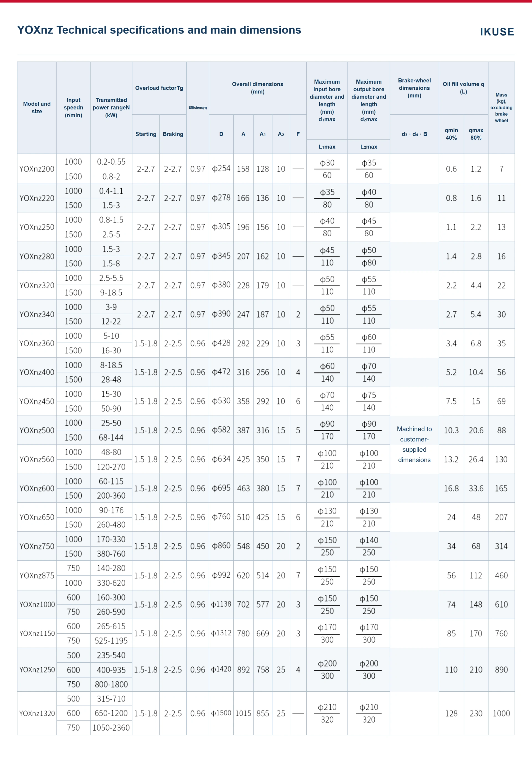
Task: Select the YOXnz500 model row label
Action: pos(37,430)
